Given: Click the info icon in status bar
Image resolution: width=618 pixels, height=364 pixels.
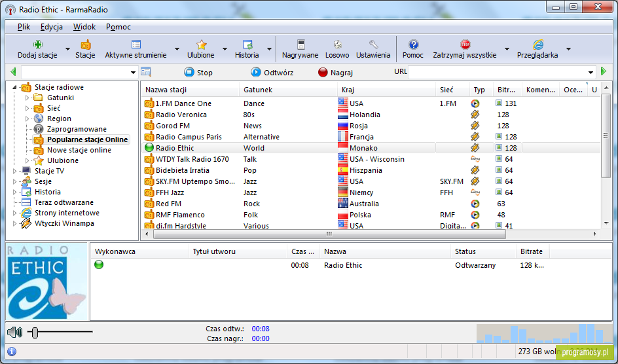Looking at the screenshot, I should coord(12,351).
